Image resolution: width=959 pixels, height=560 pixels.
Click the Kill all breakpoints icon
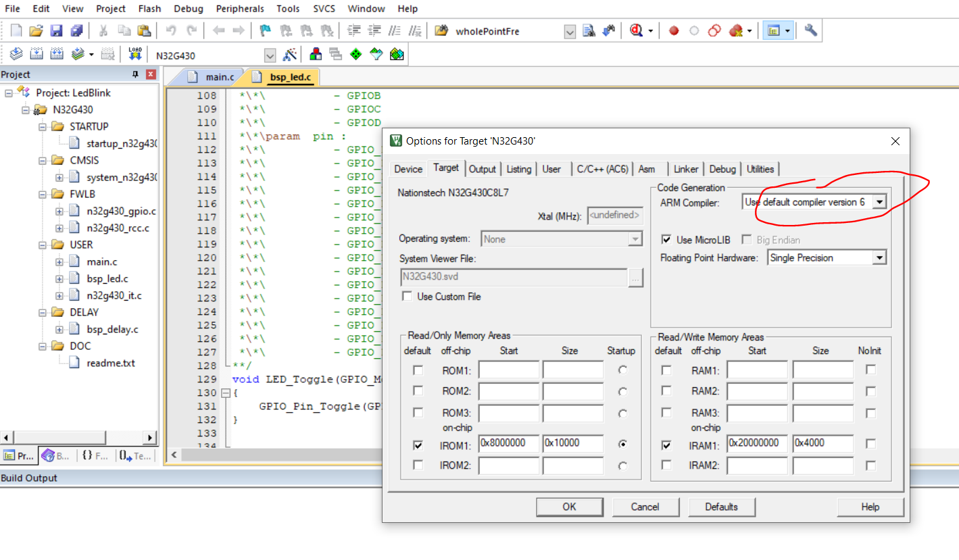(x=736, y=30)
